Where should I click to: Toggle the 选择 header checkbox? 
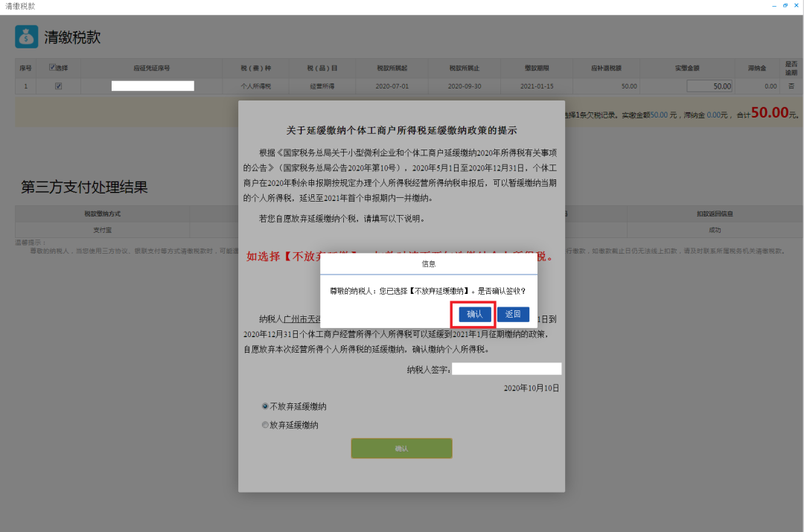pos(52,67)
